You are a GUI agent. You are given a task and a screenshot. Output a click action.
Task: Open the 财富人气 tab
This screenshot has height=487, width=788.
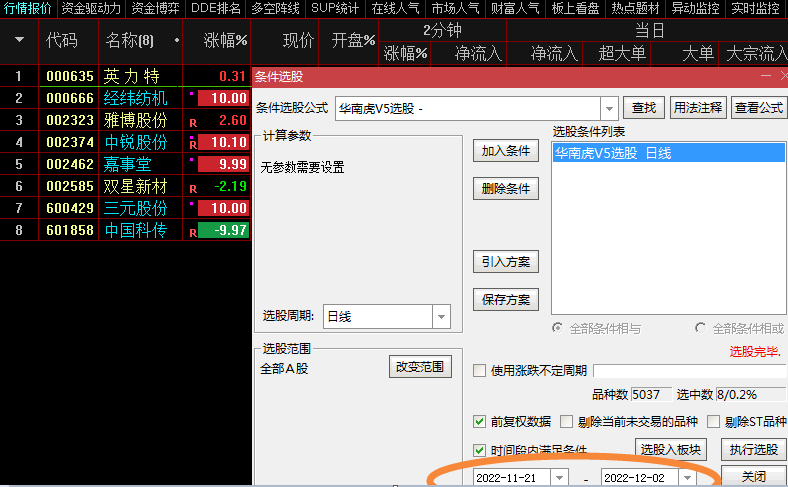pyautogui.click(x=515, y=9)
